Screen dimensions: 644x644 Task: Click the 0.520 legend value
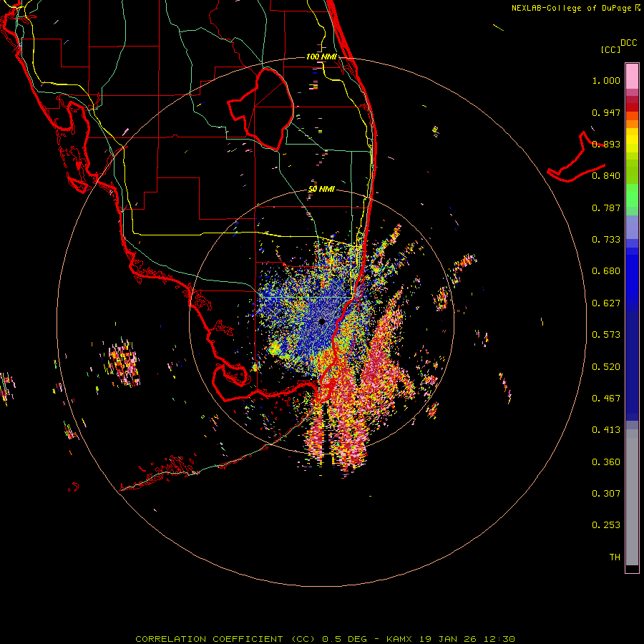[x=606, y=367]
